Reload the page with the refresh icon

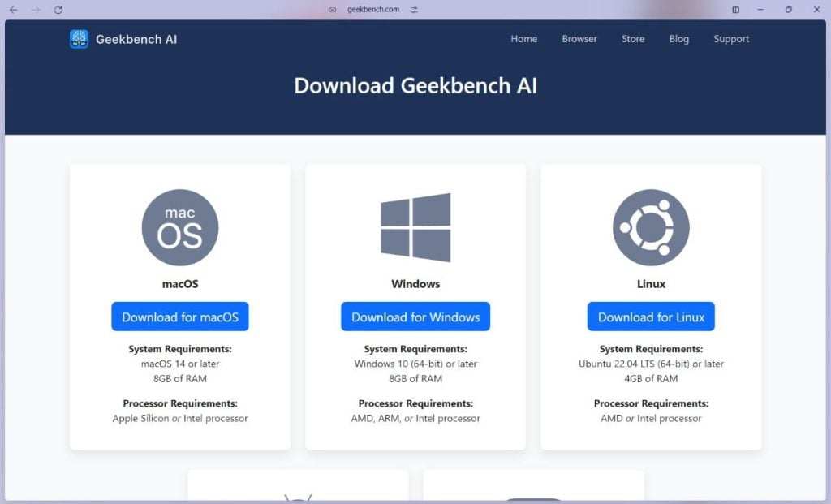click(x=58, y=10)
